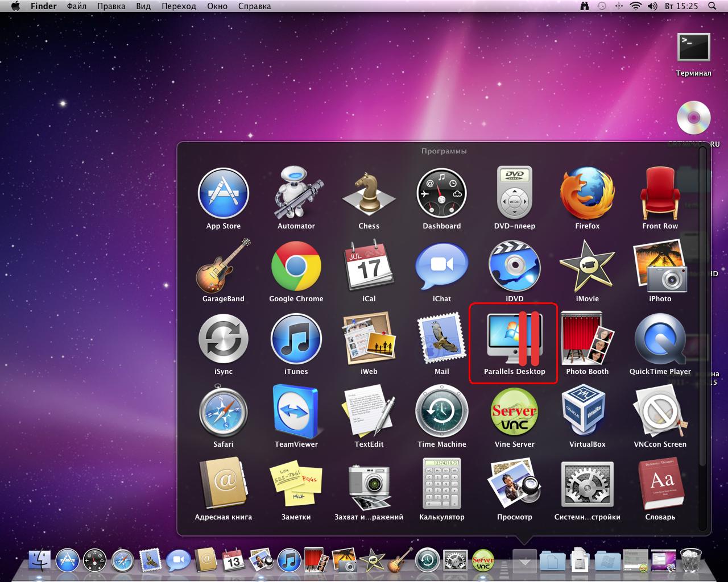
Task: Launch Automator from the Программы stack
Action: tap(296, 194)
